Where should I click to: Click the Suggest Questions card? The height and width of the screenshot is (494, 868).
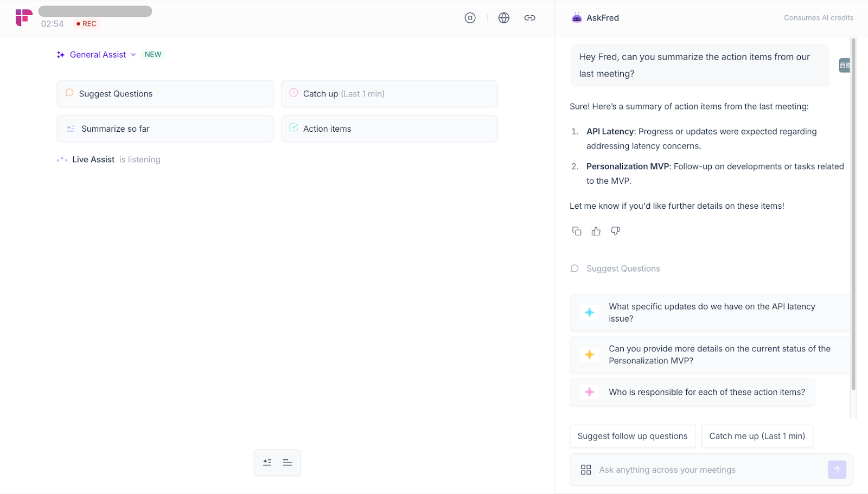pos(165,94)
